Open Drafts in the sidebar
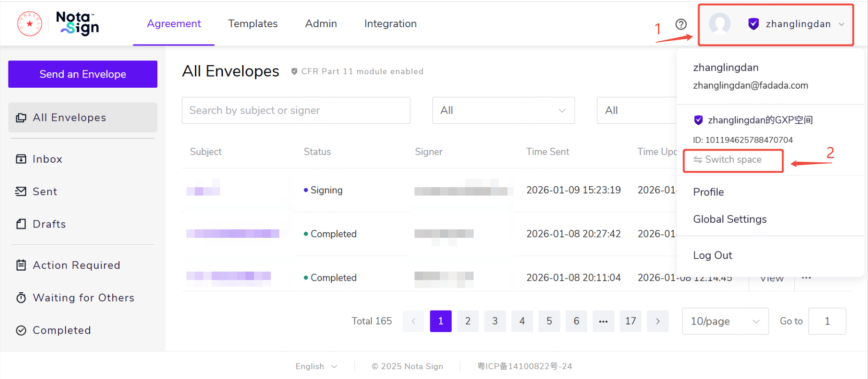The width and height of the screenshot is (868, 379). point(49,224)
